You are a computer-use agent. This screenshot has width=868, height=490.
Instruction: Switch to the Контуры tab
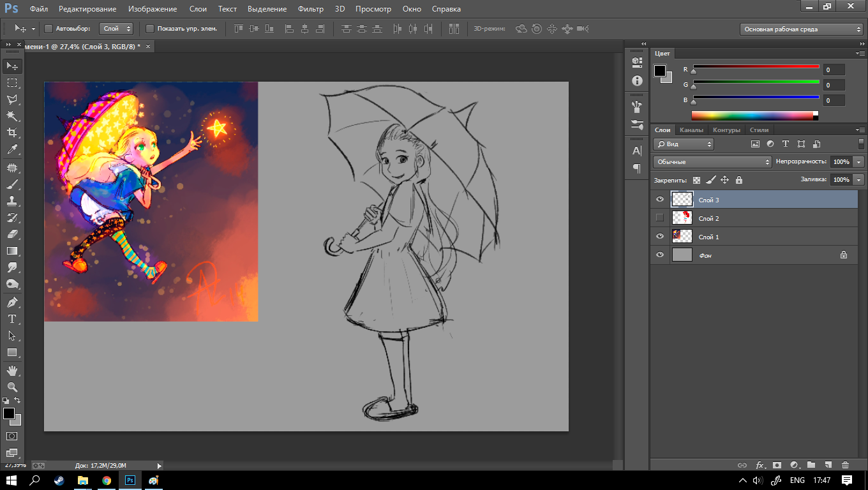[x=726, y=130]
